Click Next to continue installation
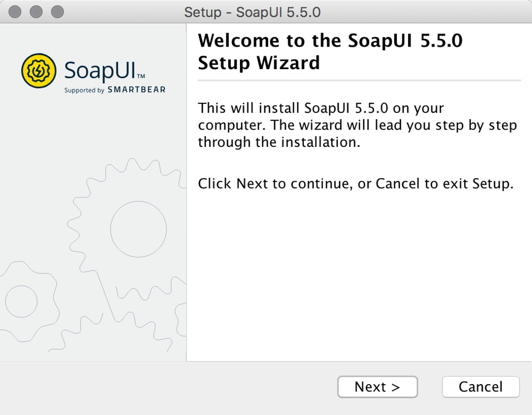Screen dimensions: 532x415 click(x=377, y=387)
